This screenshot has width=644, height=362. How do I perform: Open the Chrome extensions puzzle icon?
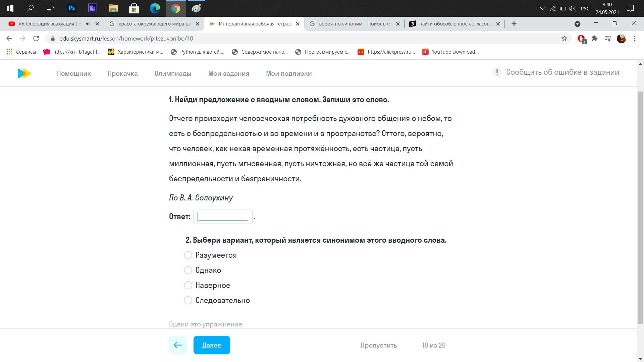click(x=594, y=39)
